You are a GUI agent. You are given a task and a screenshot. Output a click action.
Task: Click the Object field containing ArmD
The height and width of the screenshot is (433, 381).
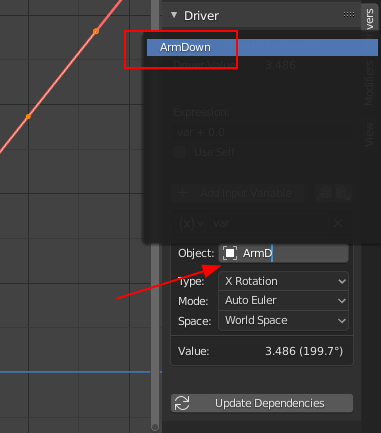(x=283, y=253)
